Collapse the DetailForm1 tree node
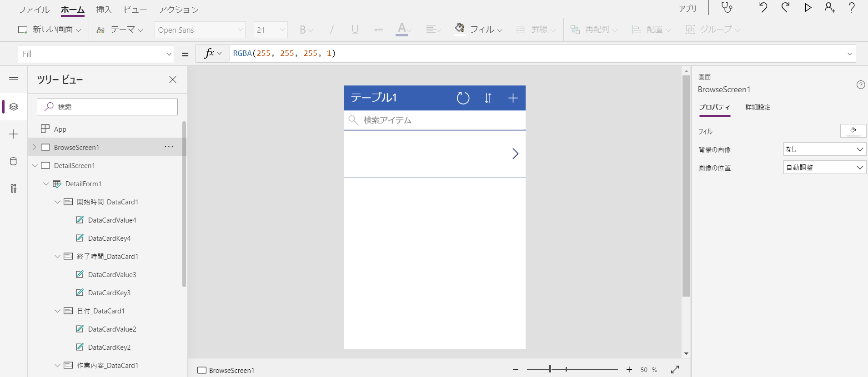The image size is (868, 377). (x=46, y=184)
